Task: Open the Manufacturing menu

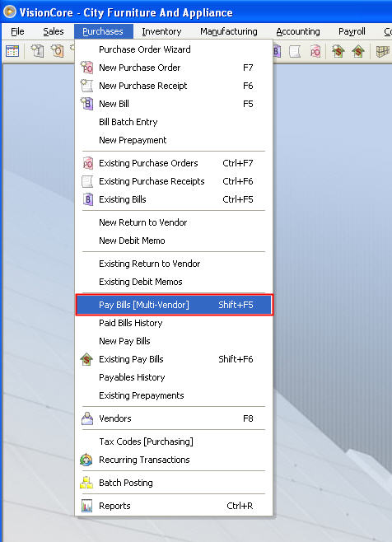Action: tap(228, 31)
